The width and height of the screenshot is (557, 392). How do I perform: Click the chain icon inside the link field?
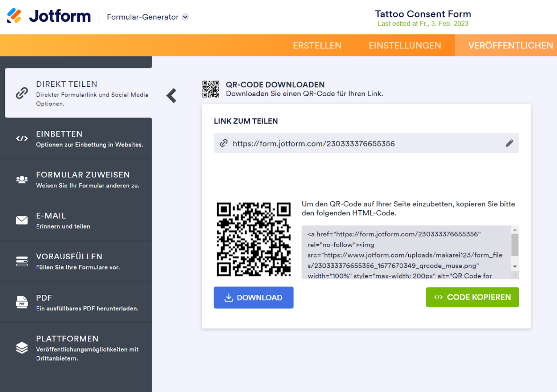coord(223,143)
